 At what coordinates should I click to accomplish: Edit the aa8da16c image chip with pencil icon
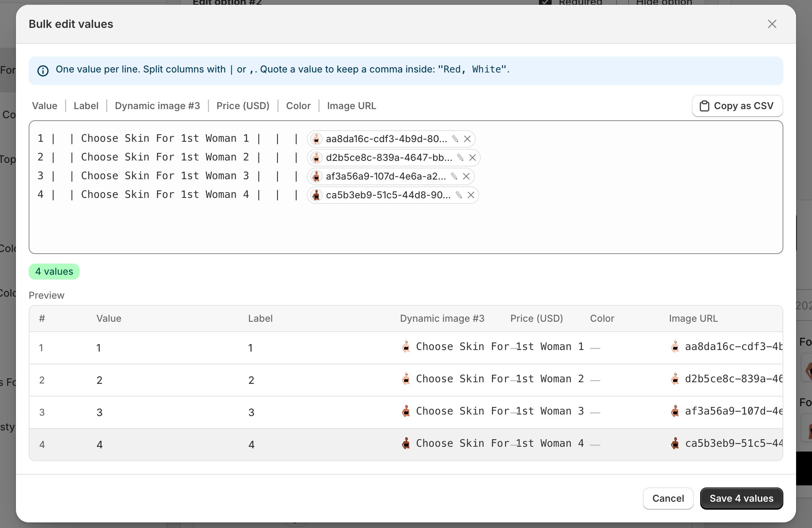455,139
